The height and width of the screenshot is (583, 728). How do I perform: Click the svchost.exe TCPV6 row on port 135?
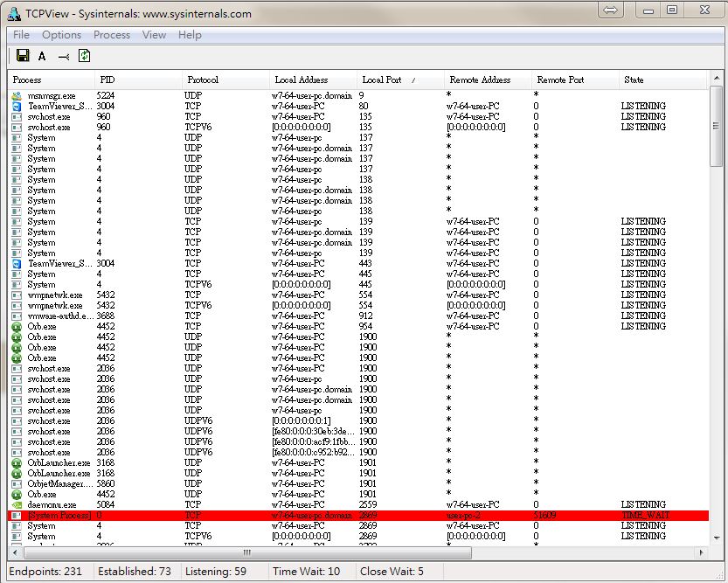[x=358, y=128]
